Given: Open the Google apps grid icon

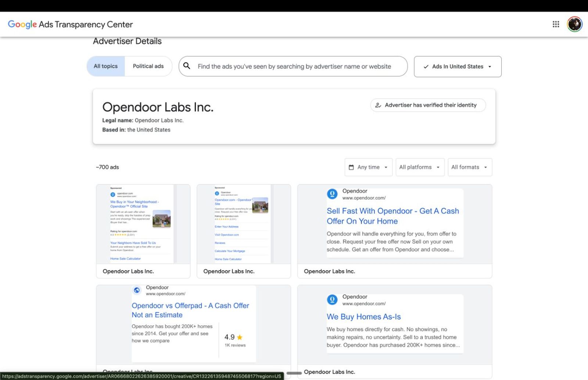Looking at the screenshot, I should click(x=556, y=24).
